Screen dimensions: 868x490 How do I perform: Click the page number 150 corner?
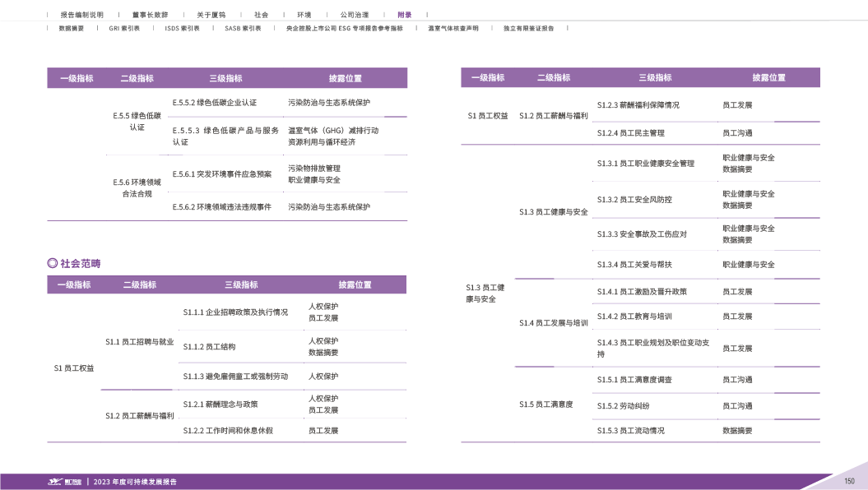coord(849,481)
